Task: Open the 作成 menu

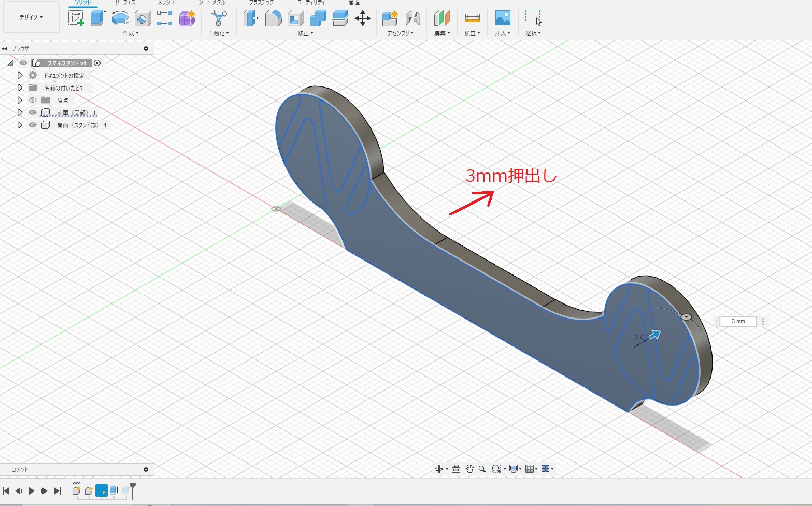Action: click(131, 33)
